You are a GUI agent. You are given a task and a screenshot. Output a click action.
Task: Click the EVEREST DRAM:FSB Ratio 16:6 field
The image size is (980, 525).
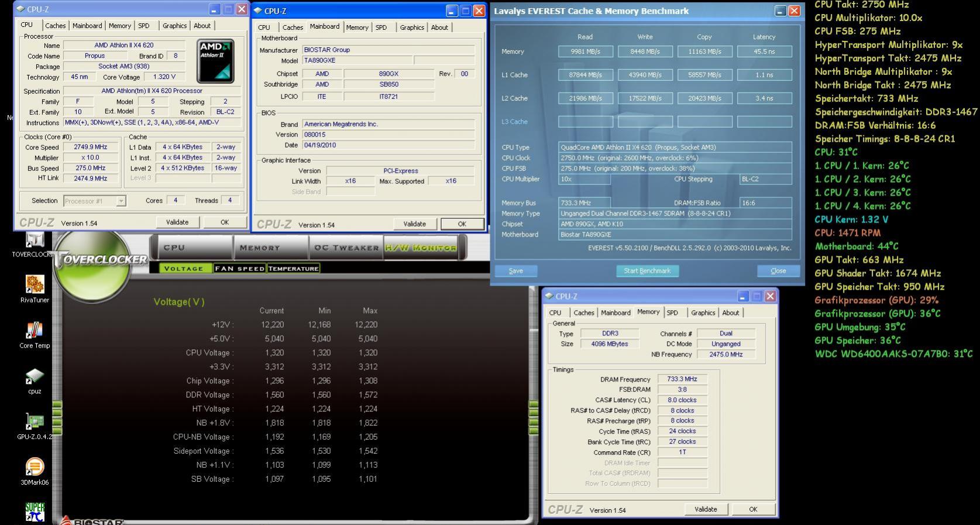pos(765,203)
